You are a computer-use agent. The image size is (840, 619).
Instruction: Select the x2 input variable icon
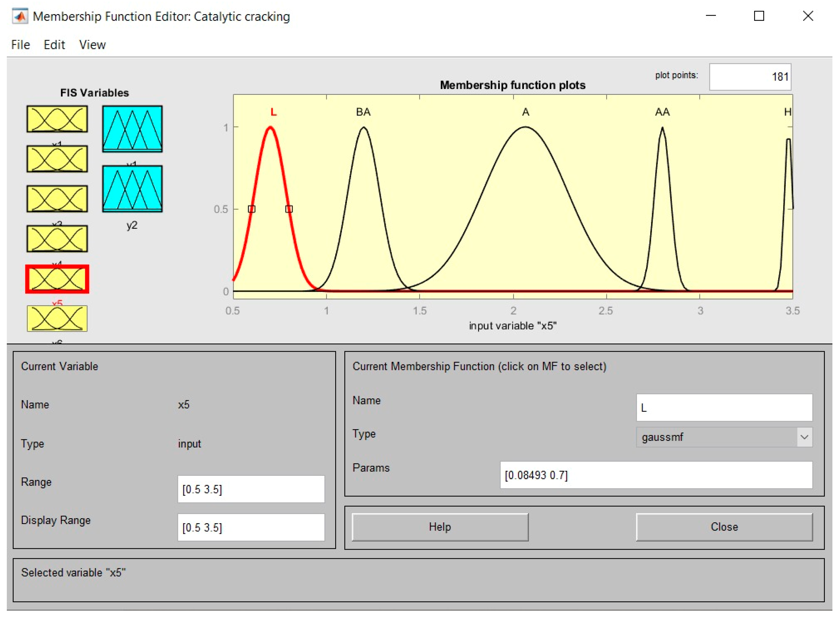(57, 159)
